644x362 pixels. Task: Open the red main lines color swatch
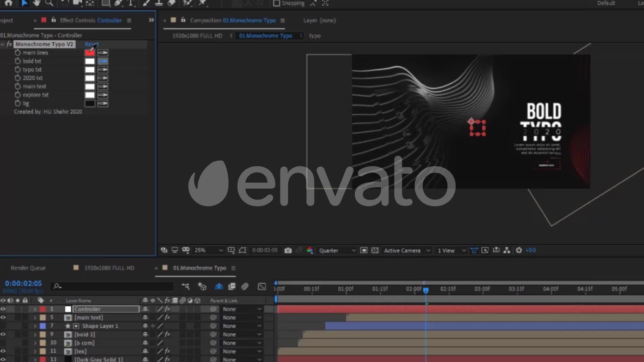[90, 53]
